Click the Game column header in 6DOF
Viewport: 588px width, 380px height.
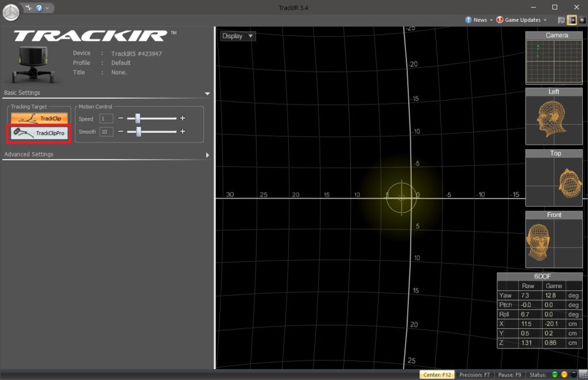[x=554, y=286]
